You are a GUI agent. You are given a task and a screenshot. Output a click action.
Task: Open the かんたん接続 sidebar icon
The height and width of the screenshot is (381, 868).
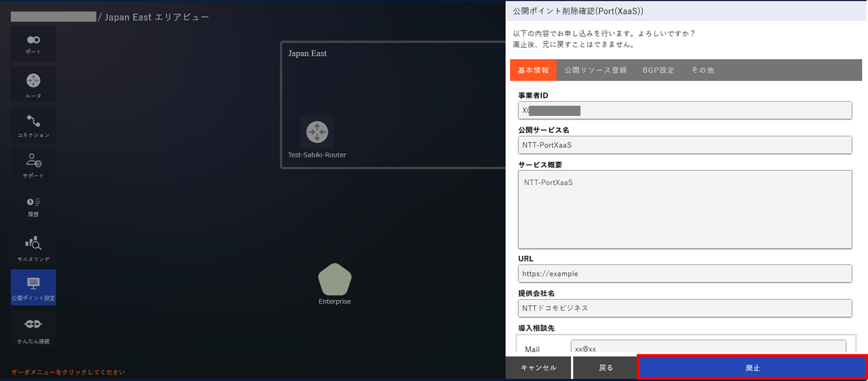pos(33,329)
